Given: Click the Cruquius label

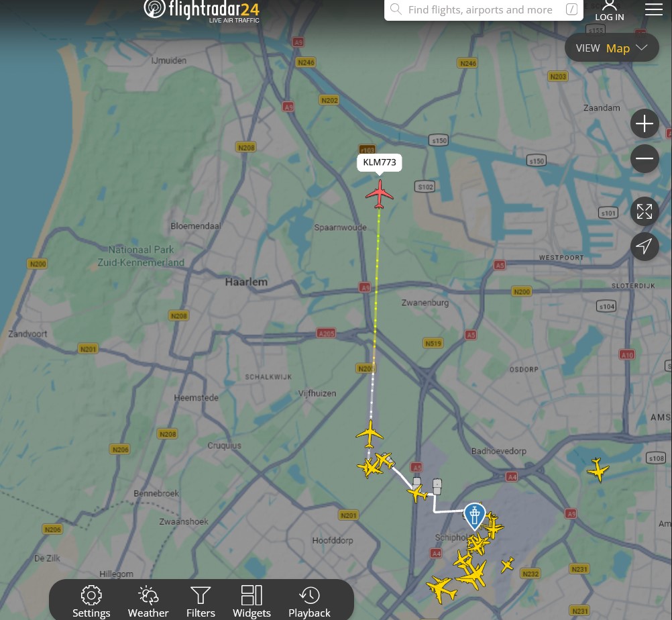Looking at the screenshot, I should coord(224,446).
